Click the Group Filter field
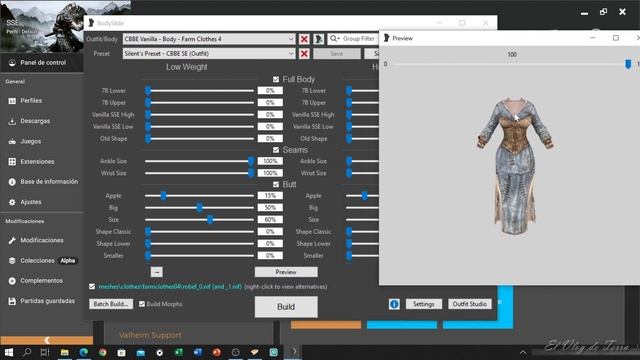Viewport: 640px width, 360px height. pos(353,38)
